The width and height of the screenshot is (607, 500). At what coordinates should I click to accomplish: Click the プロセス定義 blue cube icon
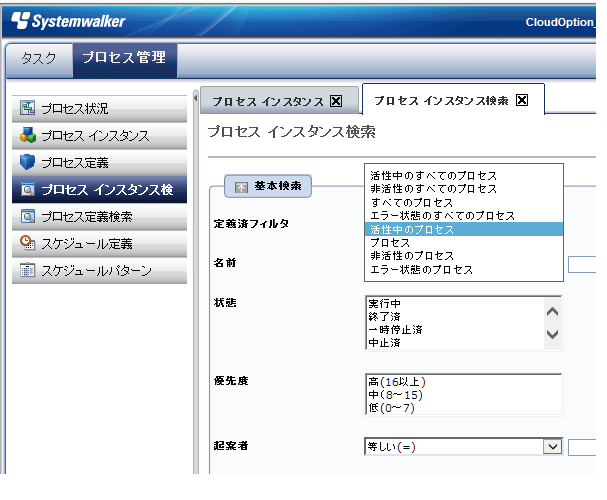[27, 162]
